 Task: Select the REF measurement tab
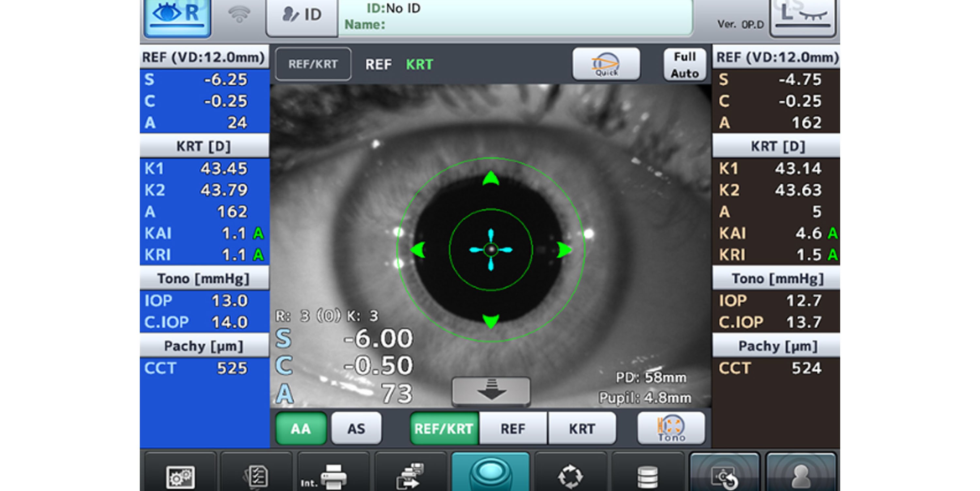pyautogui.click(x=513, y=429)
